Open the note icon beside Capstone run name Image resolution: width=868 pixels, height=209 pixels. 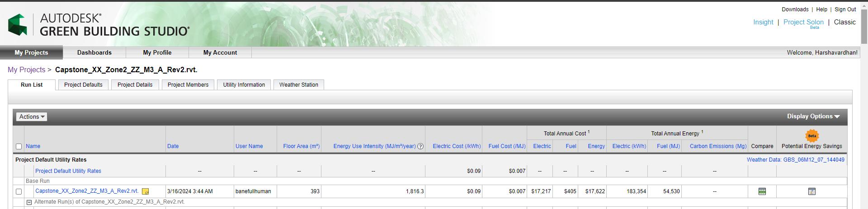click(x=146, y=191)
